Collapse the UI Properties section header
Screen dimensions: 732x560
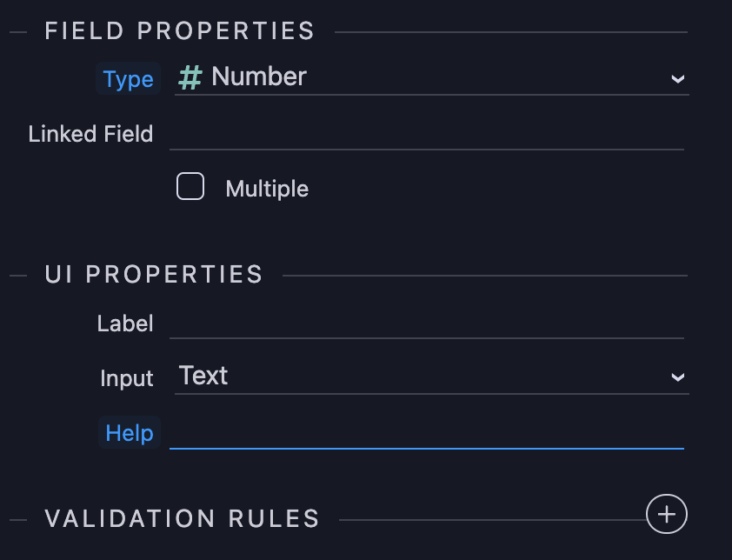154,275
